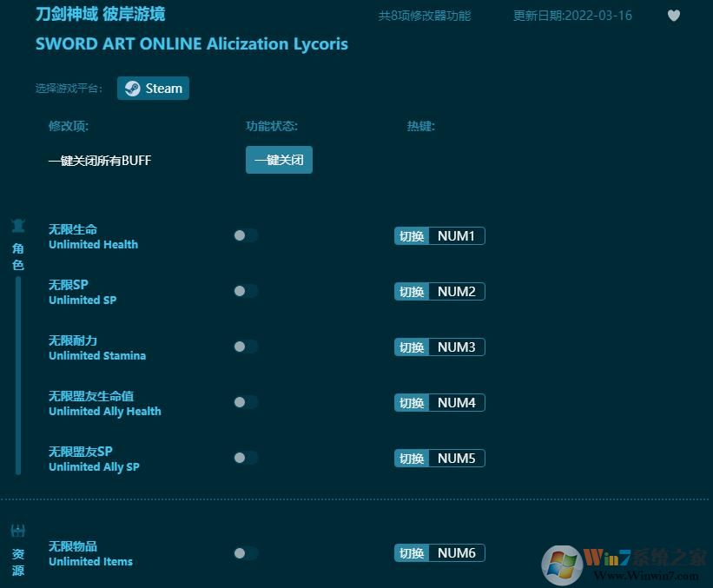Click the character (角色) category icon

18,225
